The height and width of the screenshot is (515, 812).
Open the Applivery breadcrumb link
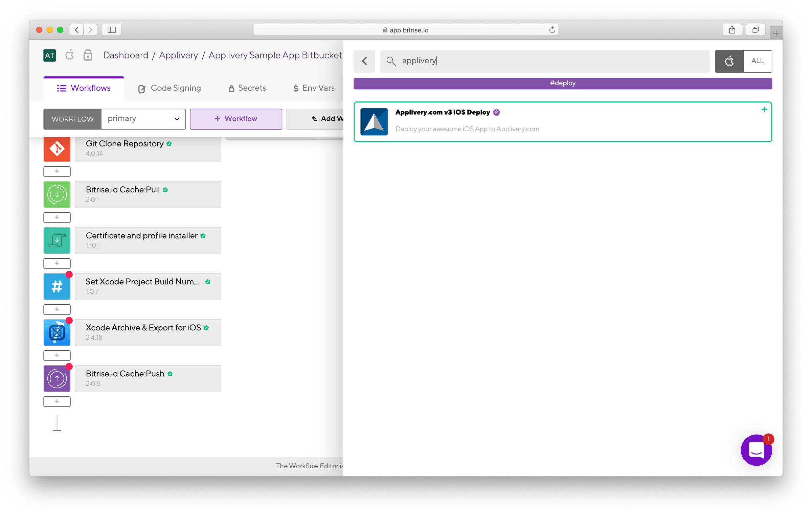[178, 55]
